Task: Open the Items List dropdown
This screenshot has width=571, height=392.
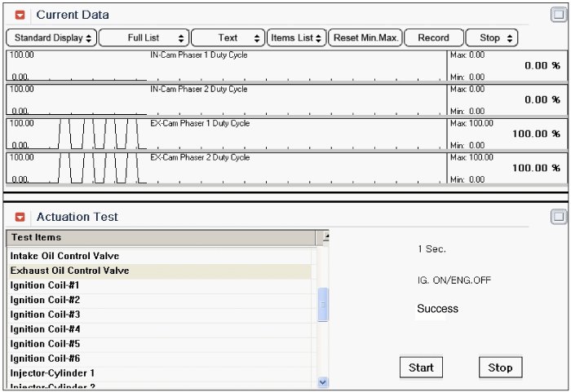Action: click(297, 37)
